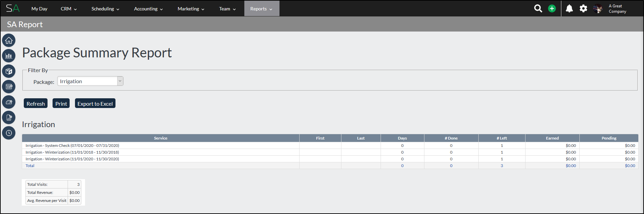Select the package box sidebar icon
The width and height of the screenshot is (644, 214).
9,71
